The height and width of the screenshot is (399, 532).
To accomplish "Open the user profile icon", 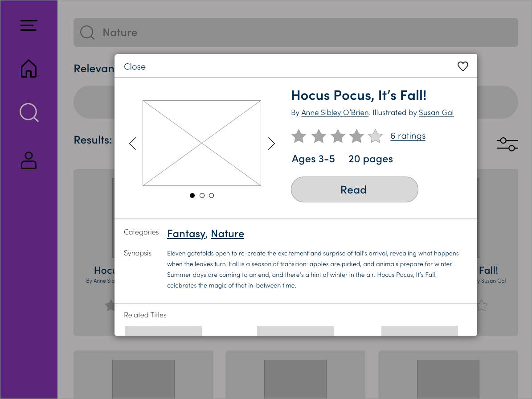I will [x=29, y=160].
